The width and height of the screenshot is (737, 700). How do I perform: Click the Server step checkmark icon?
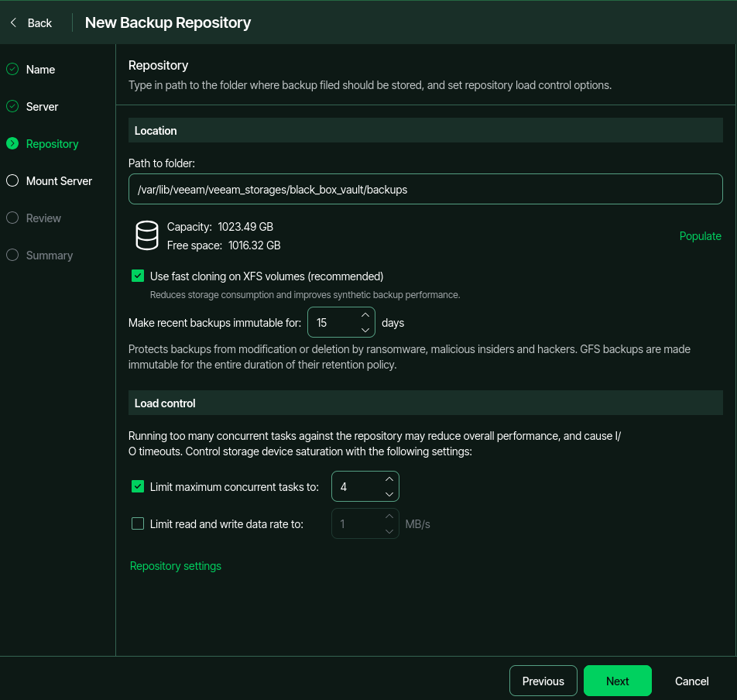[12, 106]
